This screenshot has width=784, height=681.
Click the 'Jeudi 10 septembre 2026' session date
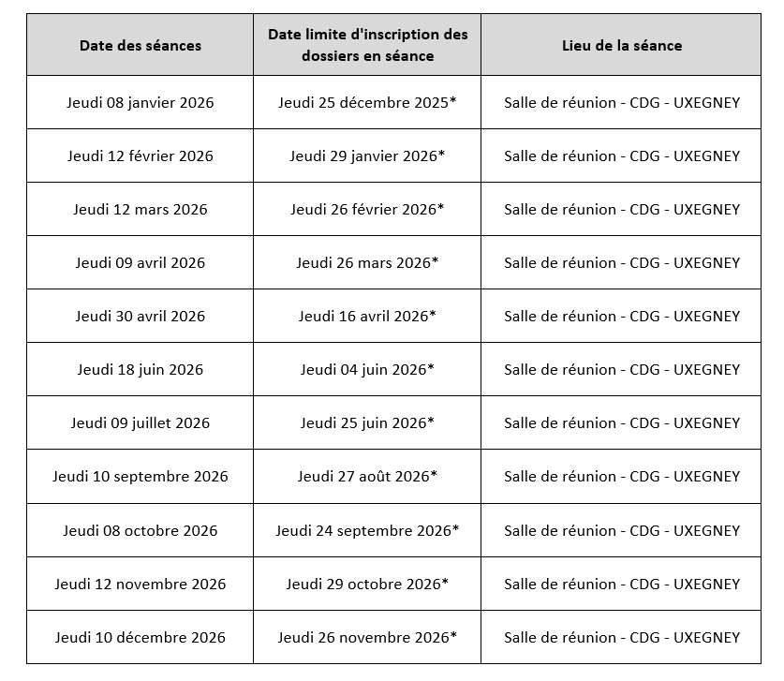[140, 476]
